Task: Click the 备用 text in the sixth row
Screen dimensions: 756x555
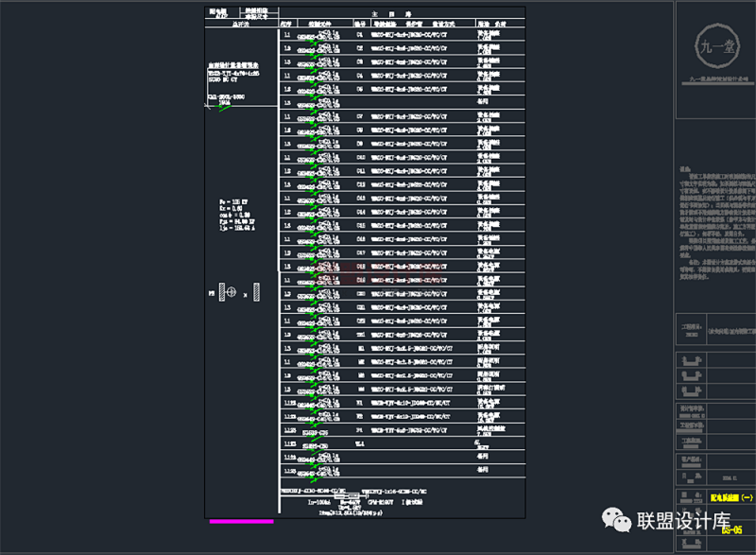Action: tap(482, 102)
